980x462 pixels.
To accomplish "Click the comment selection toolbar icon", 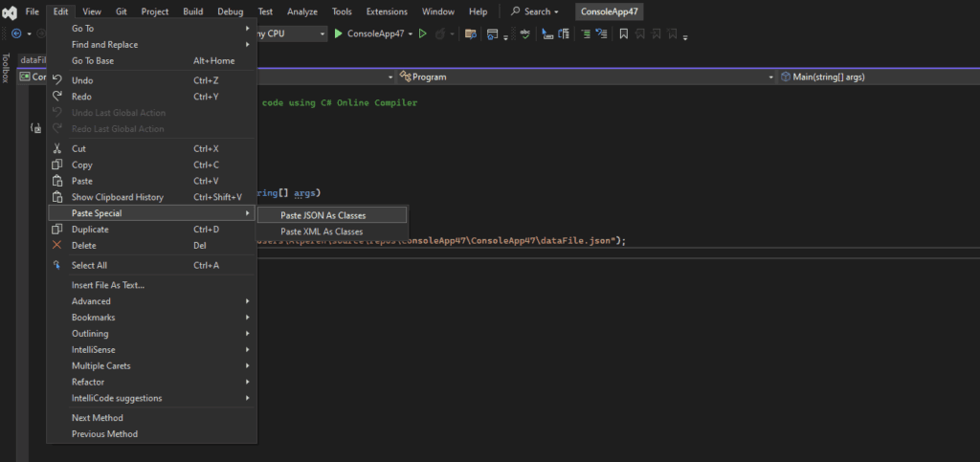I will (x=547, y=33).
